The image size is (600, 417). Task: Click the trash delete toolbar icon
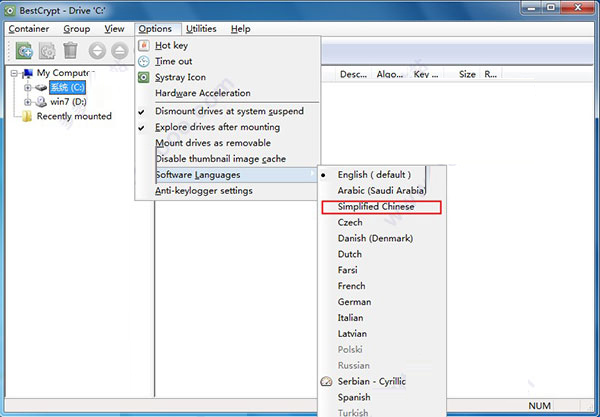pos(70,50)
